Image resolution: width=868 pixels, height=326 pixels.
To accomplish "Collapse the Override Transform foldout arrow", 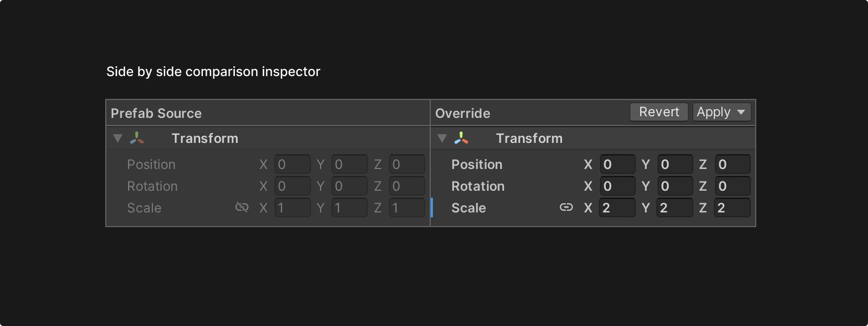I will 442,139.
